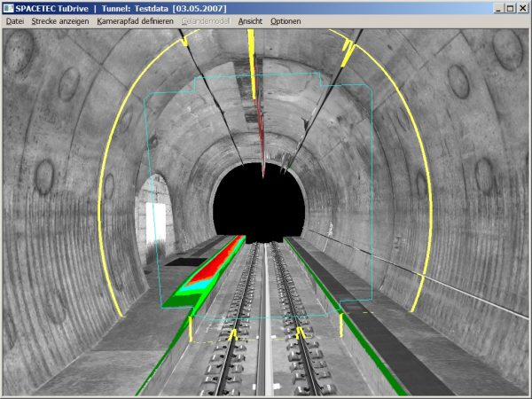Close the TuDrive window
The width and height of the screenshot is (532, 399).
pyautogui.click(x=522, y=7)
